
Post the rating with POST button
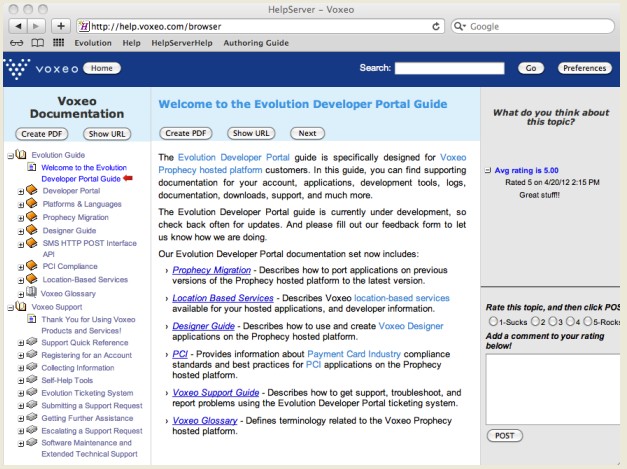tap(505, 435)
